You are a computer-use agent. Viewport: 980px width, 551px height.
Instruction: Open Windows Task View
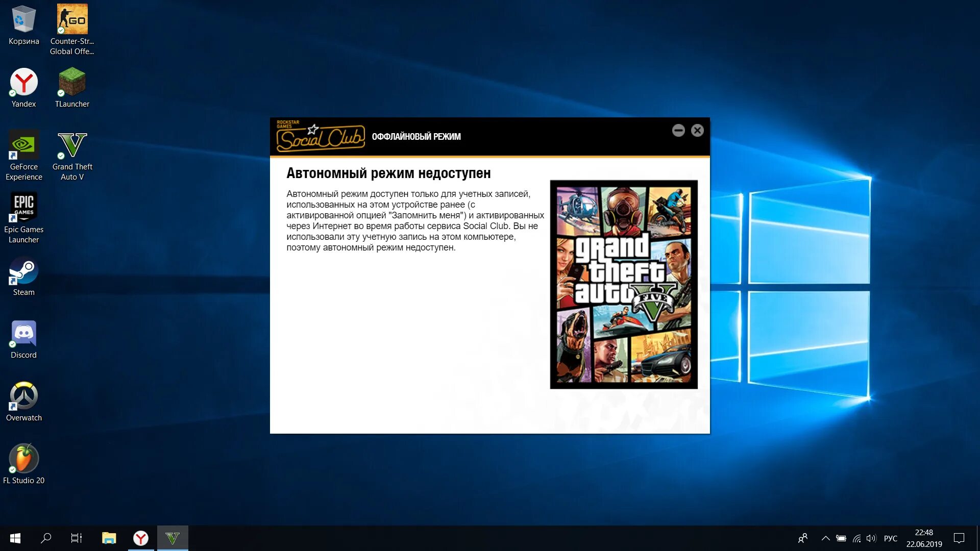point(78,538)
